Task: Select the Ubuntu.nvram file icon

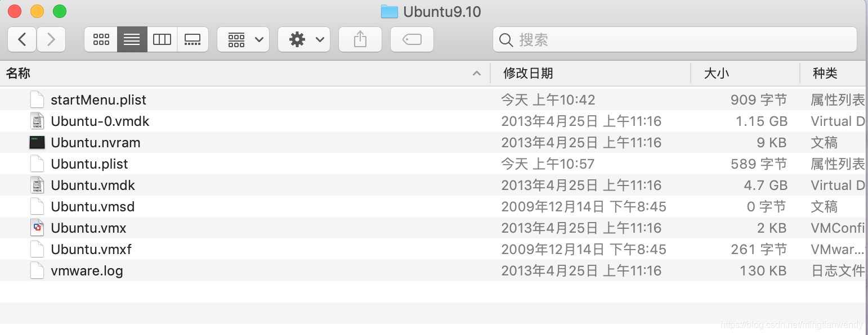Action: point(37,143)
